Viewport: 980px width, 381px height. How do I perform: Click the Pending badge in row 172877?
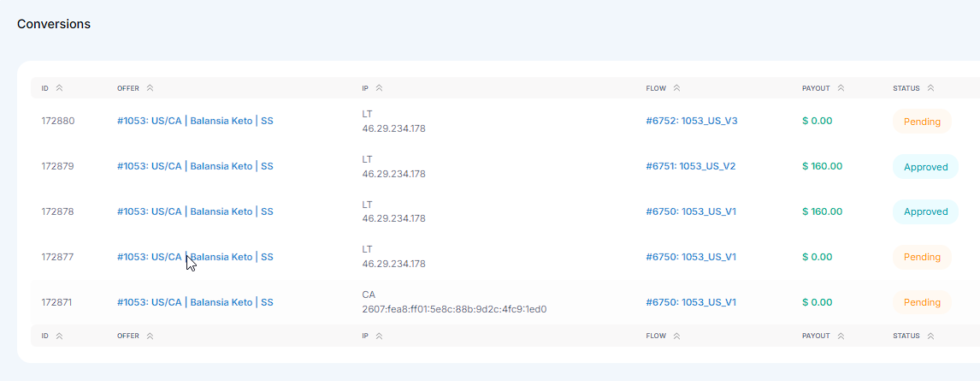(x=922, y=257)
